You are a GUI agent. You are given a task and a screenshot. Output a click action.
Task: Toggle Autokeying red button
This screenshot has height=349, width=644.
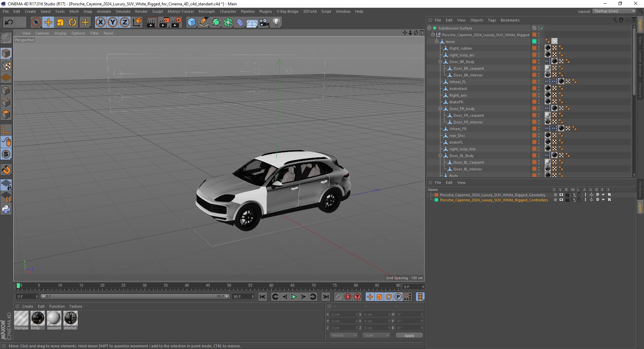coord(348,297)
